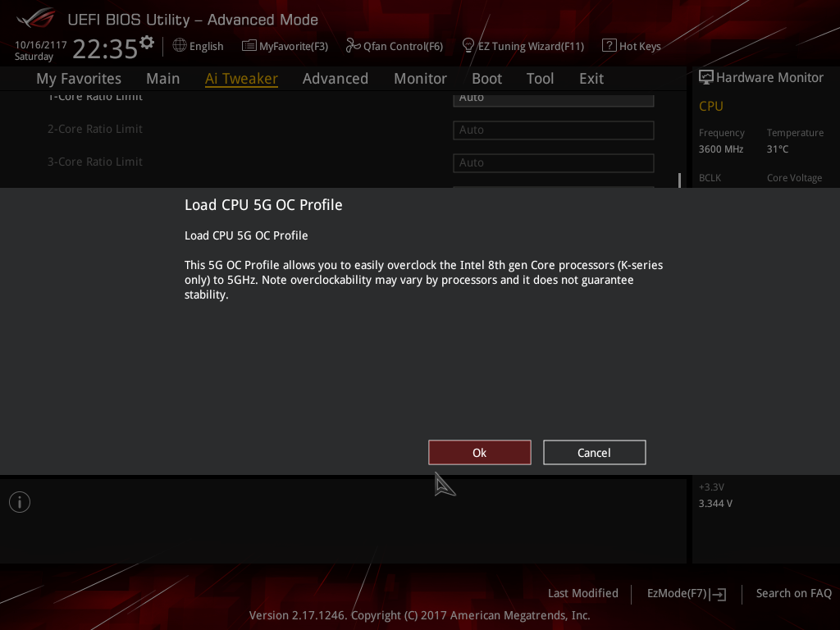This screenshot has height=630, width=840.
Task: Click the 10/16/2117 date text
Action: [x=41, y=45]
